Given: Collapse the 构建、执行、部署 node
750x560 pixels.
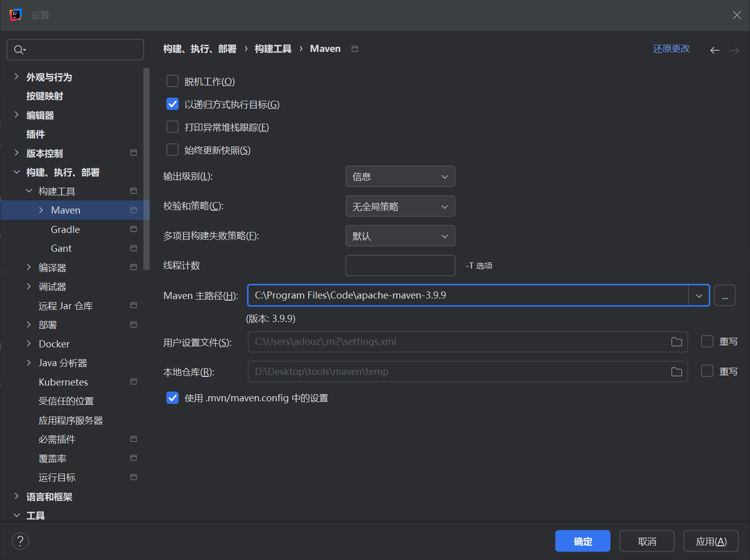Looking at the screenshot, I should 16,172.
